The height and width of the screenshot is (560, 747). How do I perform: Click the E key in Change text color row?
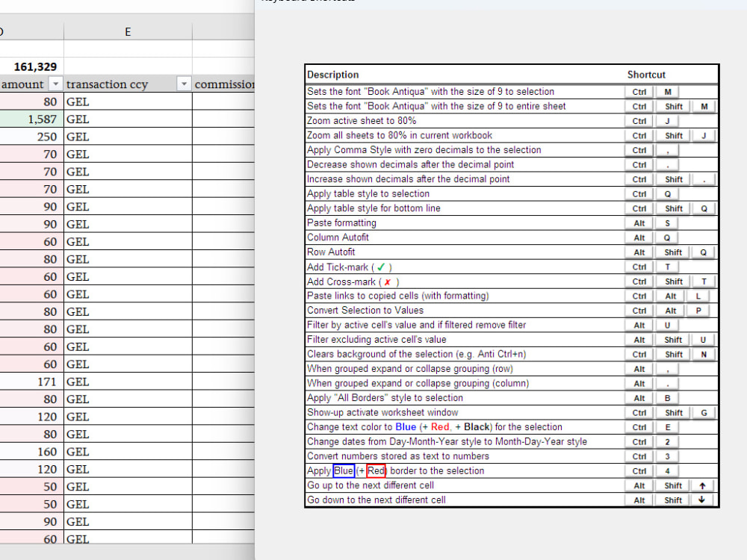667,428
